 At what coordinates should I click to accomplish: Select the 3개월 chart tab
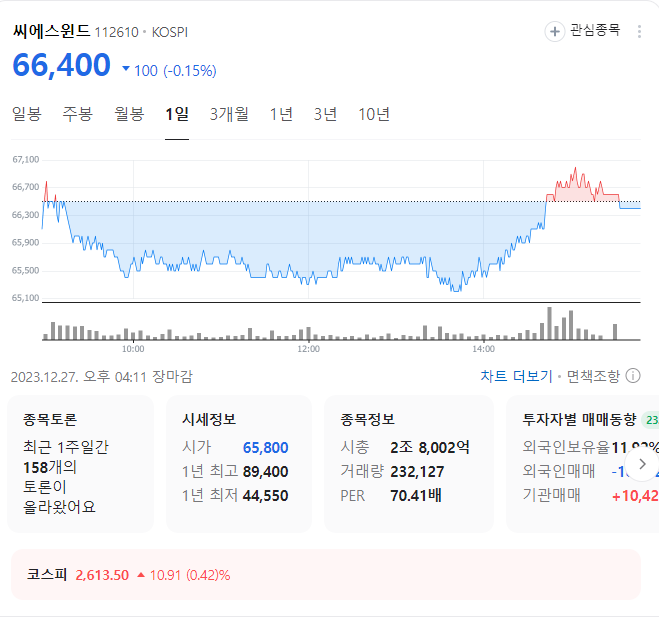pos(229,114)
